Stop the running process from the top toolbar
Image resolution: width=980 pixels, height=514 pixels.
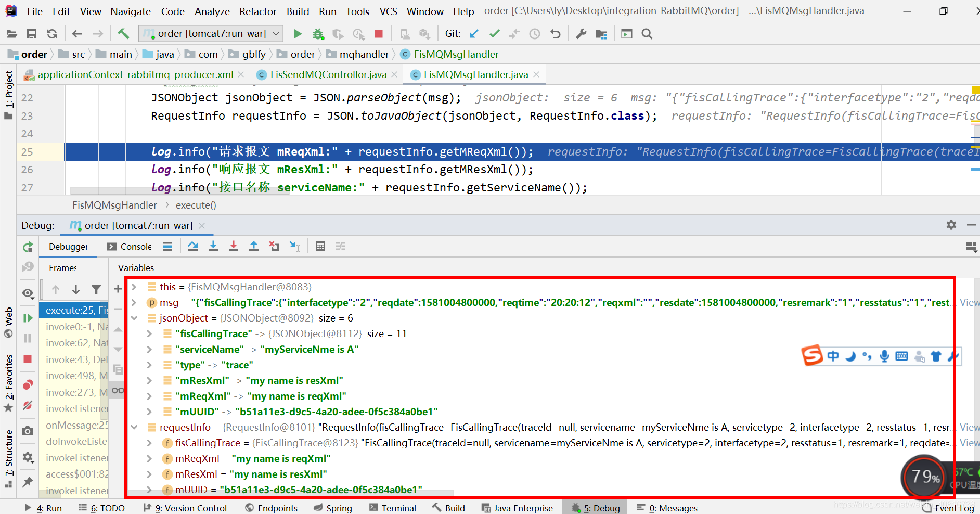click(x=379, y=34)
